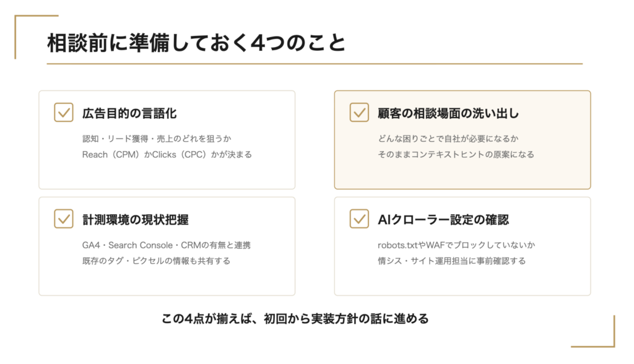Click the 既存のタグ・ピクセルの情報 line

tap(156, 261)
